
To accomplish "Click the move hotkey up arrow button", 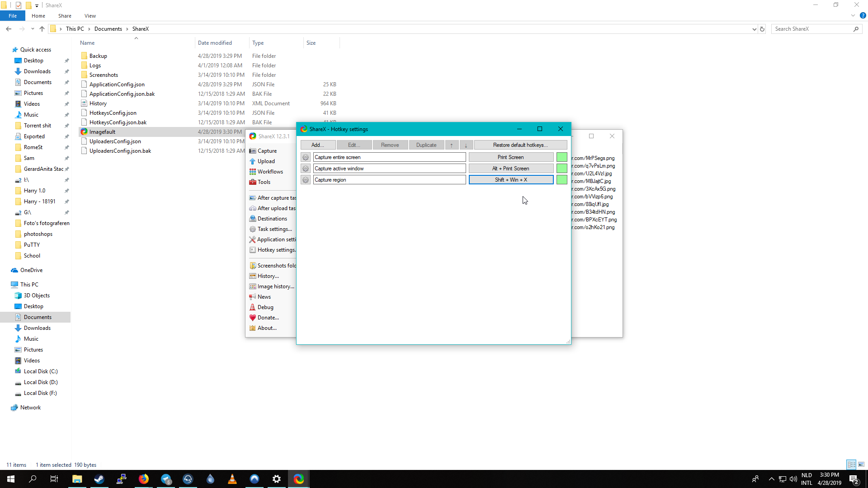I will 451,145.
